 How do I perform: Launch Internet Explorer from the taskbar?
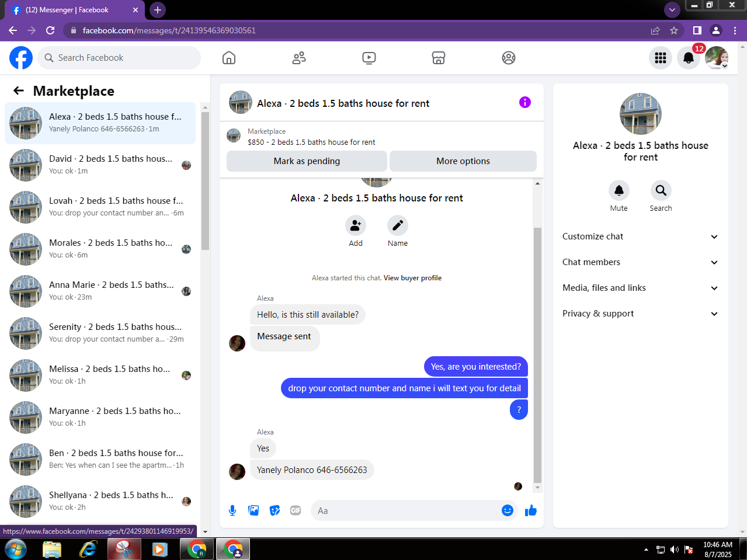tap(88, 549)
